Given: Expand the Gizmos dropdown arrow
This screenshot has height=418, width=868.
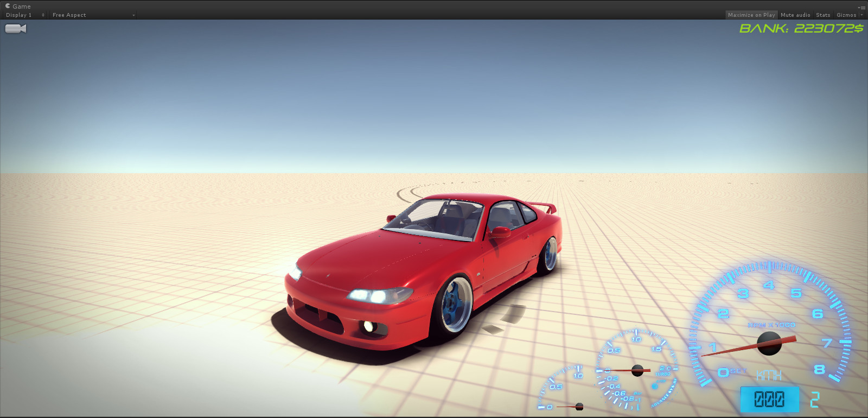Looking at the screenshot, I should point(861,15).
